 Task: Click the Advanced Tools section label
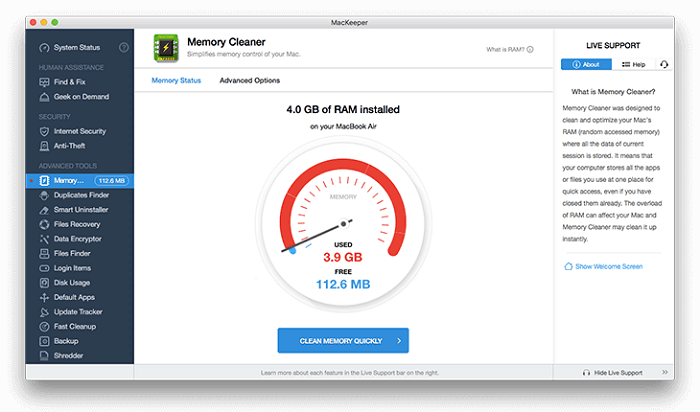[67, 166]
